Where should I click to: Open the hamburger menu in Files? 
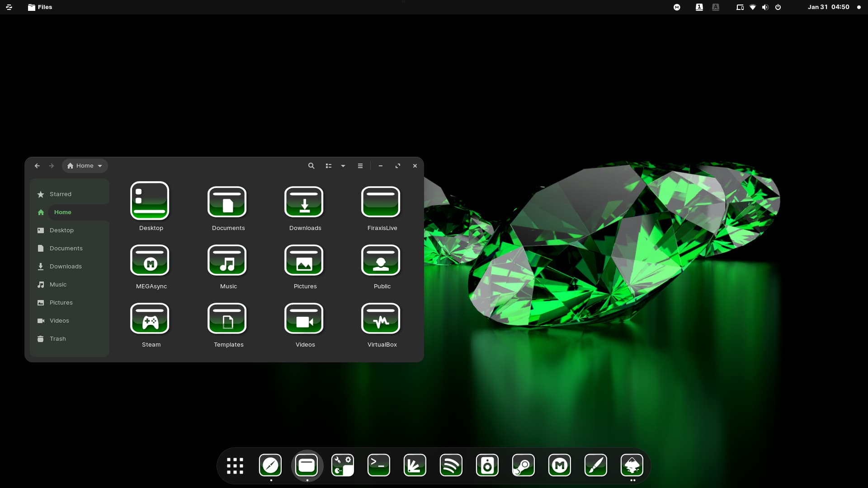coord(360,166)
